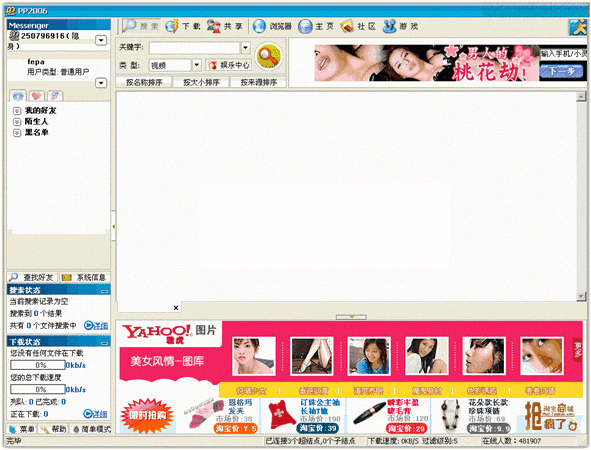Open the 菜单 menu at bottom
This screenshot has height=450, width=591.
coord(21,429)
